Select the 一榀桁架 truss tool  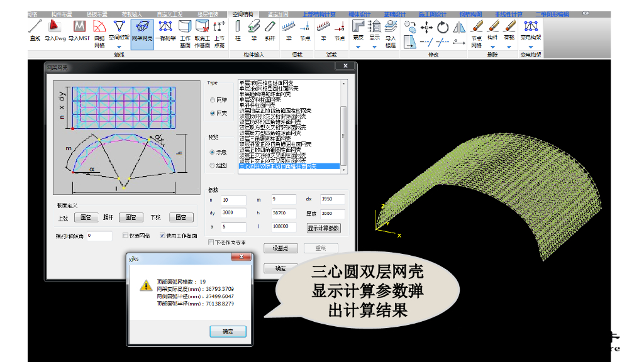coord(164,31)
